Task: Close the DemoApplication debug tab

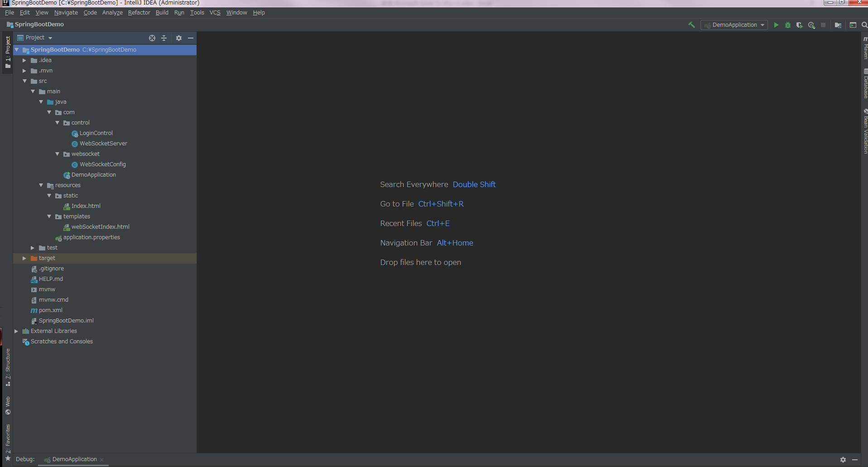Action: pyautogui.click(x=102, y=460)
